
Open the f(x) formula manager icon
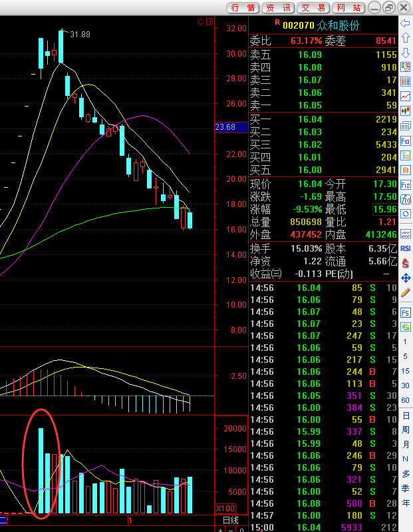coord(406,200)
